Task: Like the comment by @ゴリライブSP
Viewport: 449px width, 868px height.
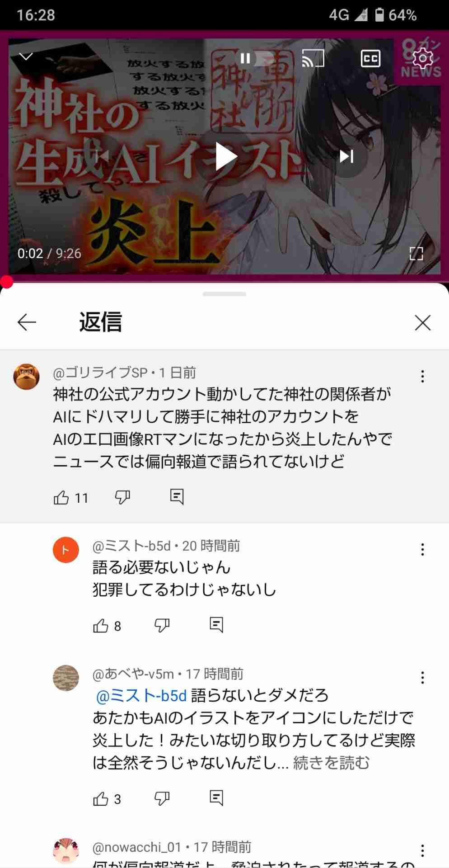Action: 61,497
